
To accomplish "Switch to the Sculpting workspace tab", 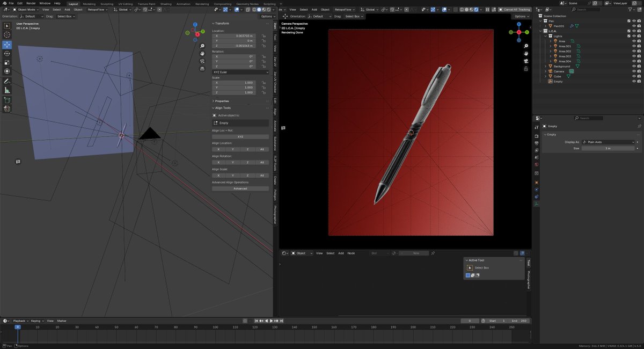I will click(x=107, y=4).
